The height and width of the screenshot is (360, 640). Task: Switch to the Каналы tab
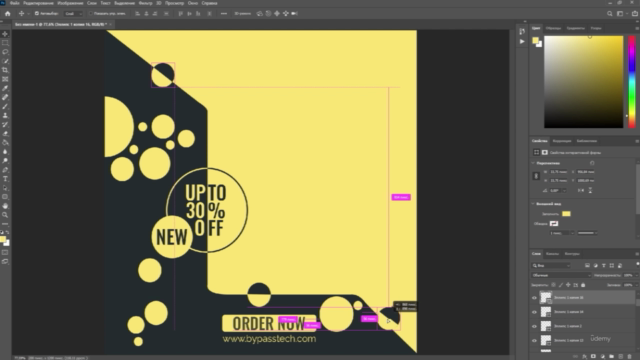[x=552, y=254]
